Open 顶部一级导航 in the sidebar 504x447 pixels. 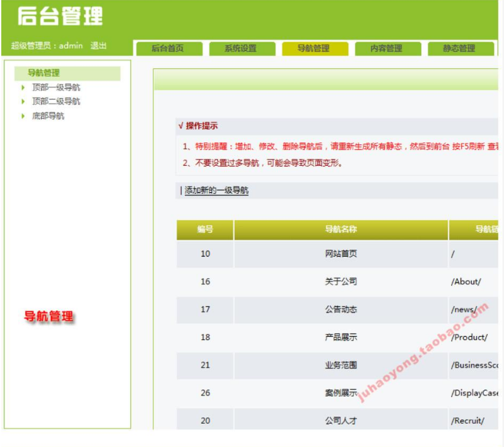coord(56,88)
